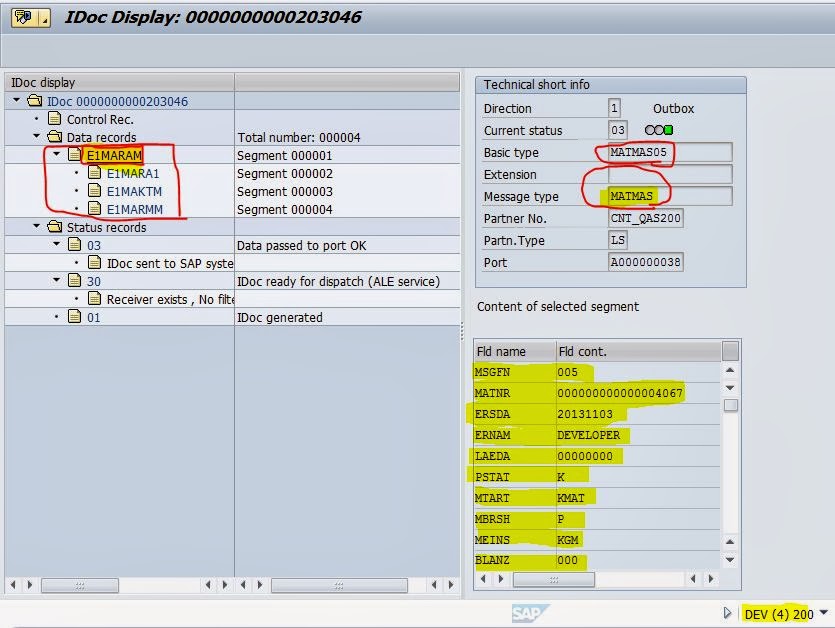
Task: Click the status bar expand triangle icon
Action: click(x=727, y=613)
